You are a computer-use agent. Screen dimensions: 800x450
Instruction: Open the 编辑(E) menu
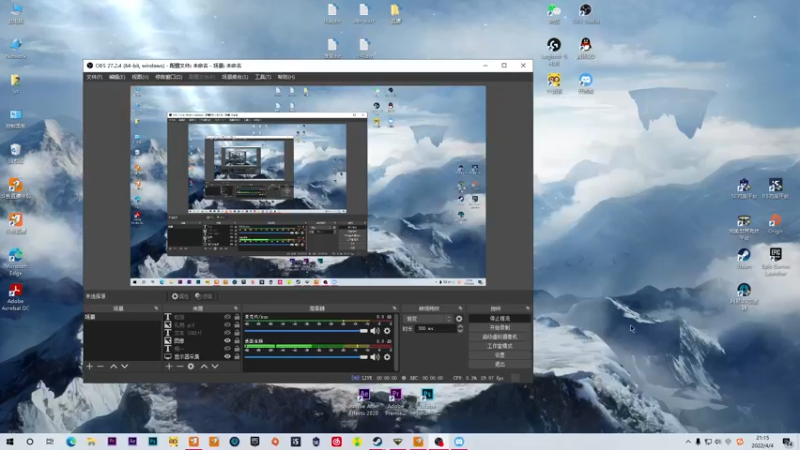click(117, 77)
